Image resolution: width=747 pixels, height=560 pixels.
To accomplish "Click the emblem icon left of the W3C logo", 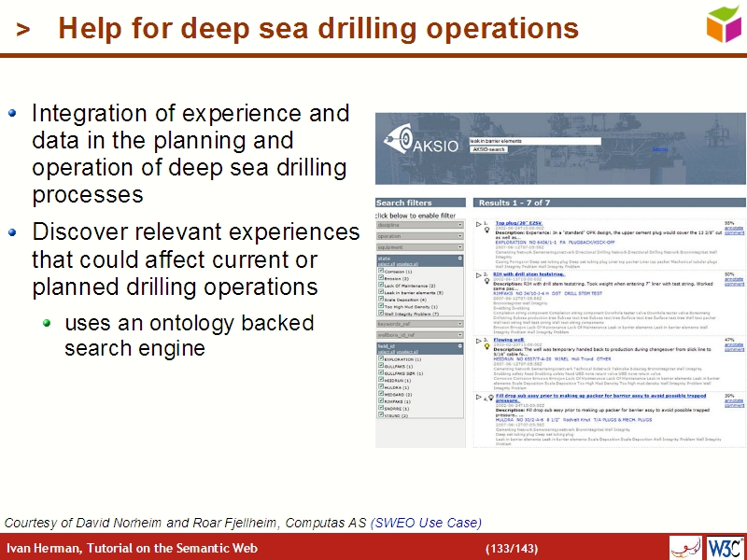I will (x=687, y=548).
